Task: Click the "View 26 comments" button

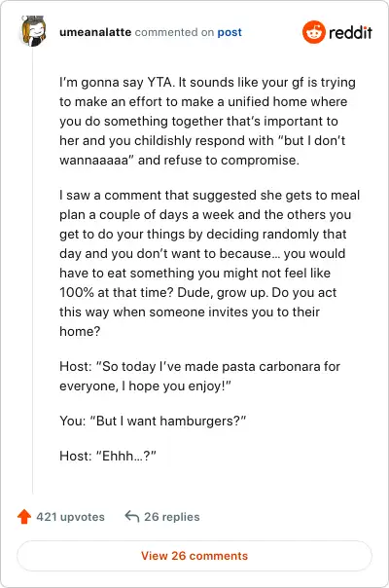Action: pos(194,556)
